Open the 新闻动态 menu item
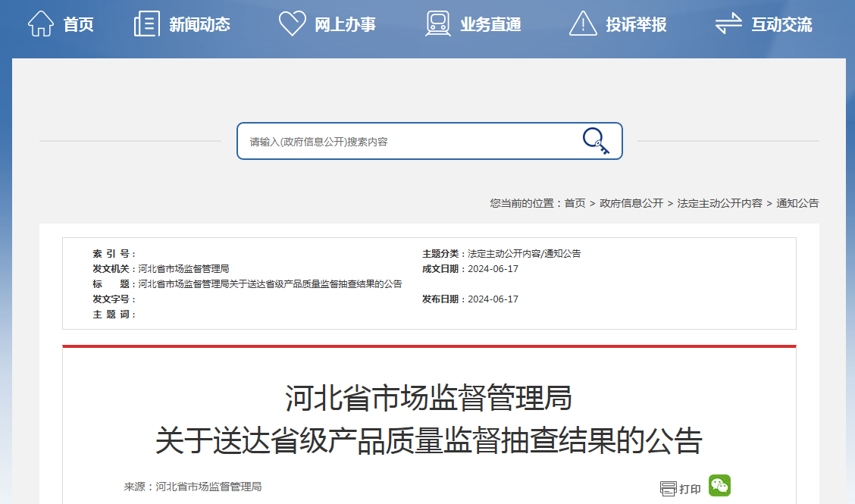 tap(199, 24)
